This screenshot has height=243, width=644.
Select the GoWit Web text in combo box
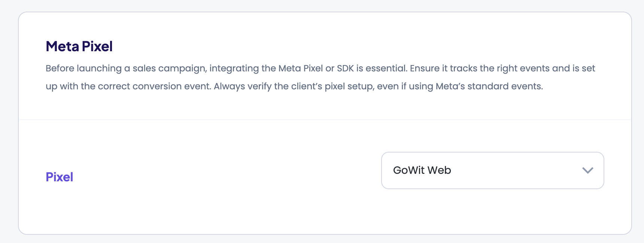422,170
